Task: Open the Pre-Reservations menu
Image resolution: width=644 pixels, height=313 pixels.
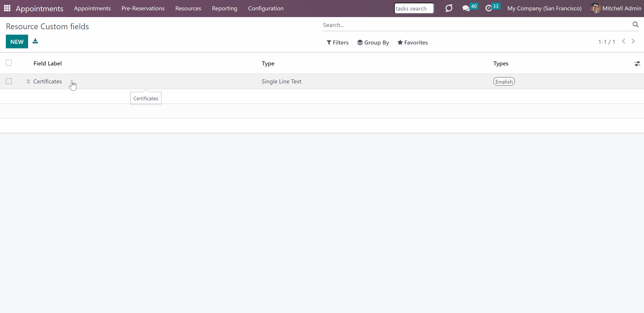Action: tap(143, 8)
